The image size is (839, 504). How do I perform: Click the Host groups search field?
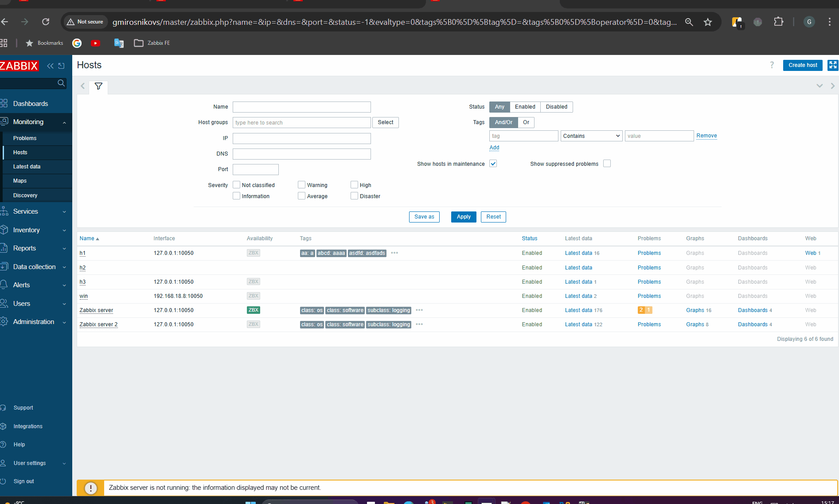[x=301, y=123]
